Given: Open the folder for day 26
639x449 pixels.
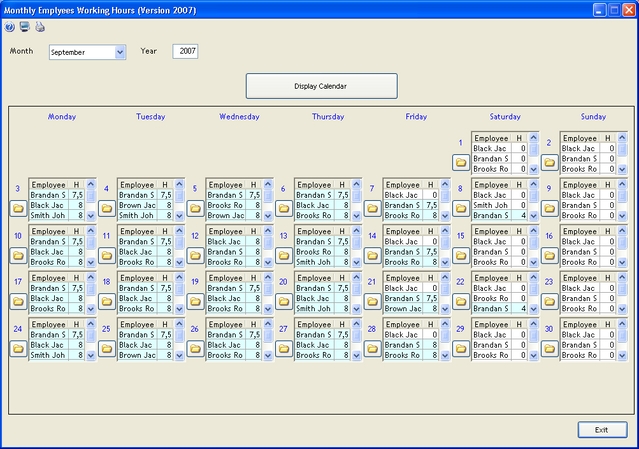Looking at the screenshot, I should 195,349.
